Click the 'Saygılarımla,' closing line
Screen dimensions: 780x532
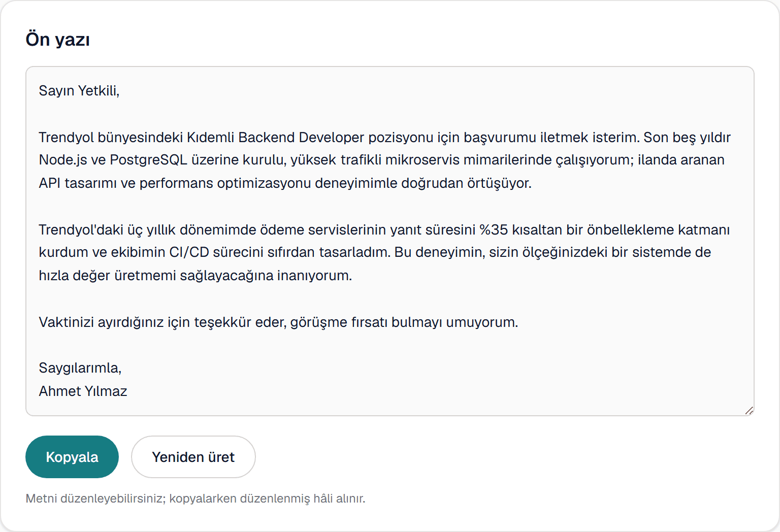tap(80, 368)
